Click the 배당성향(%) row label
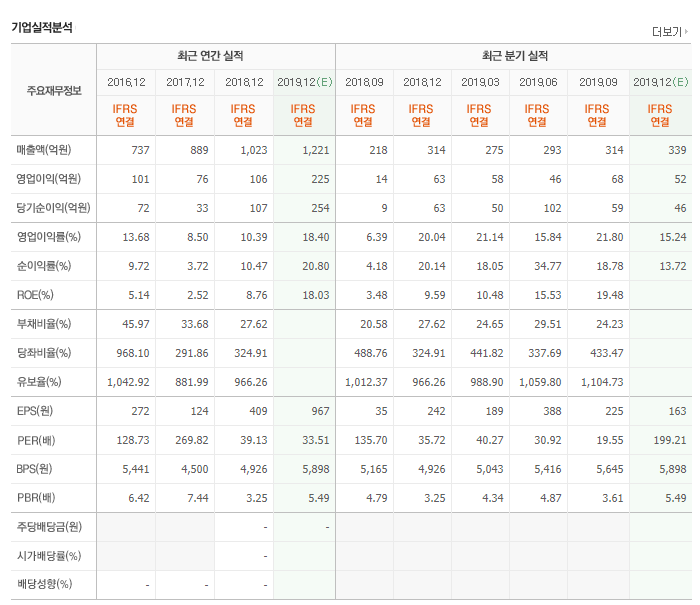The image size is (700, 605). 44,584
